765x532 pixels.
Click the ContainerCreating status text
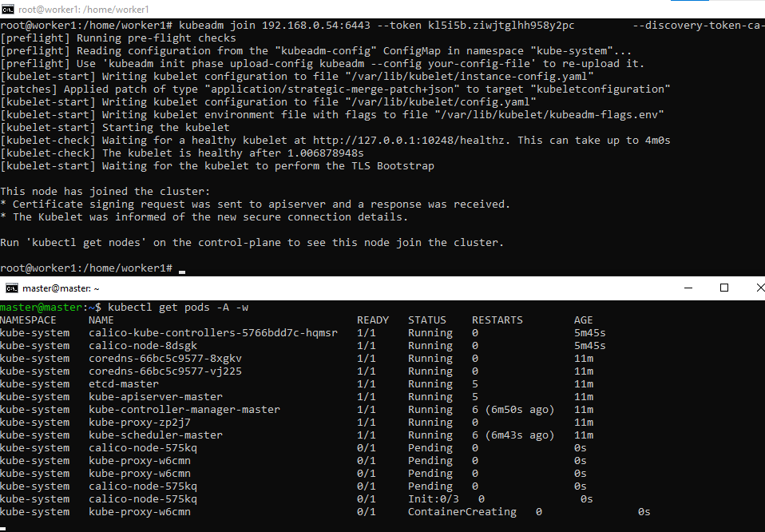(x=462, y=512)
